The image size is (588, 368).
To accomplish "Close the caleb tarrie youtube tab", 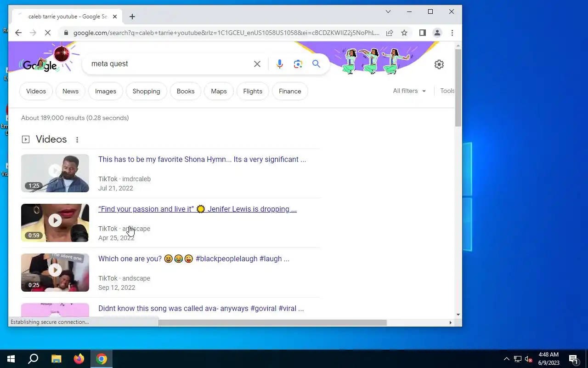I will [x=115, y=17].
